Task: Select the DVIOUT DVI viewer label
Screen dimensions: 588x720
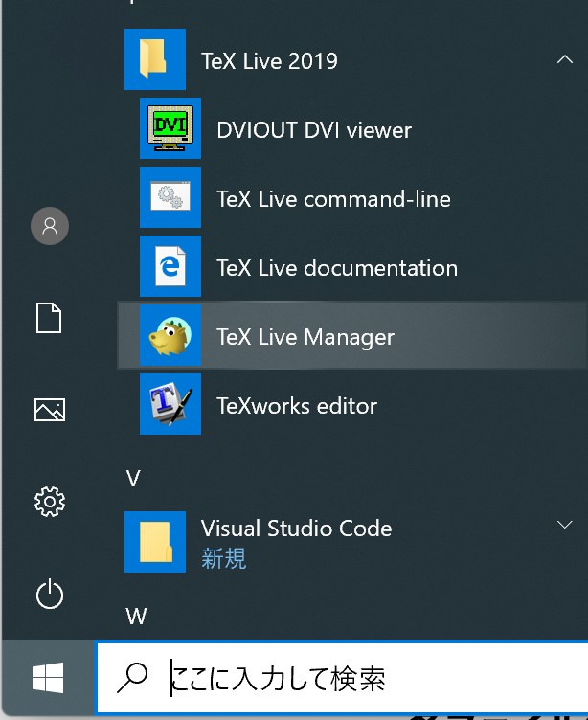Action: click(x=314, y=130)
